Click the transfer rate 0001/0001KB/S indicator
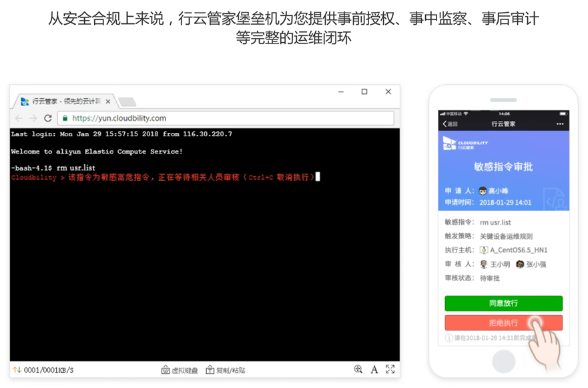The height and width of the screenshot is (388, 588). pos(49,370)
